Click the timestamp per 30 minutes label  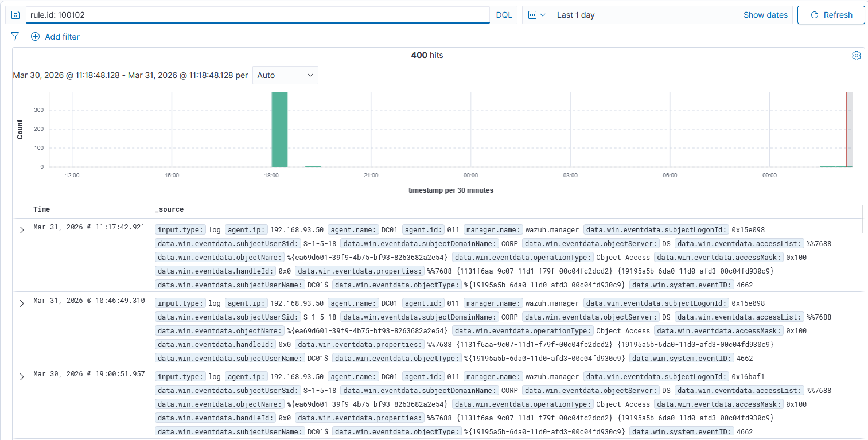[450, 190]
